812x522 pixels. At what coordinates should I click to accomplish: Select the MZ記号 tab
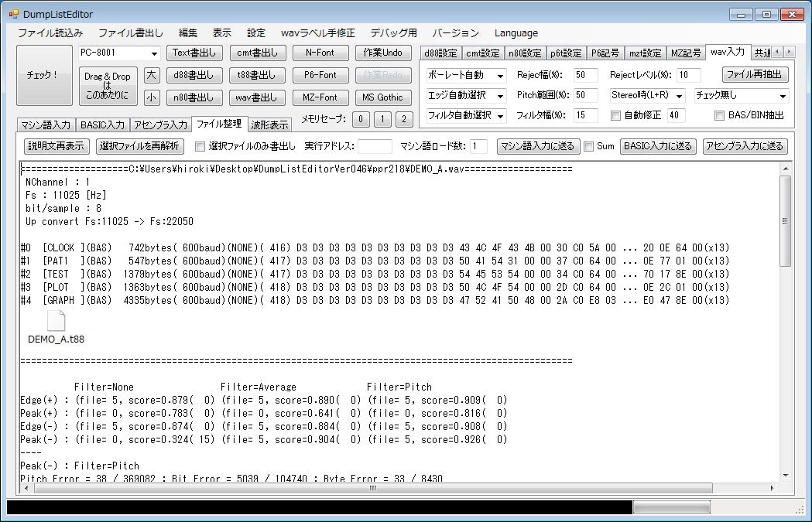coord(686,53)
